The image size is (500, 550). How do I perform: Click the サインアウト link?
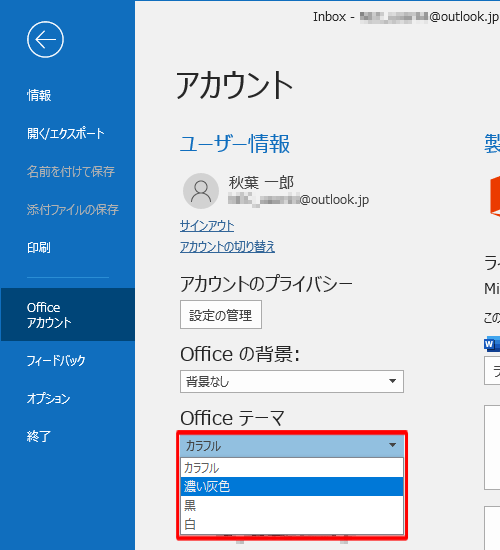point(207,226)
